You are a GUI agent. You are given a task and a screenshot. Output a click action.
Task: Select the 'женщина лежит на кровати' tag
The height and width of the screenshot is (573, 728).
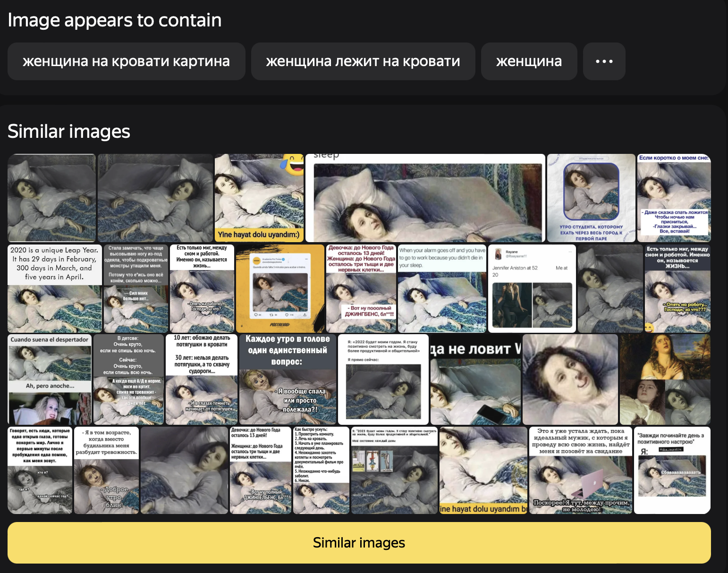click(363, 61)
